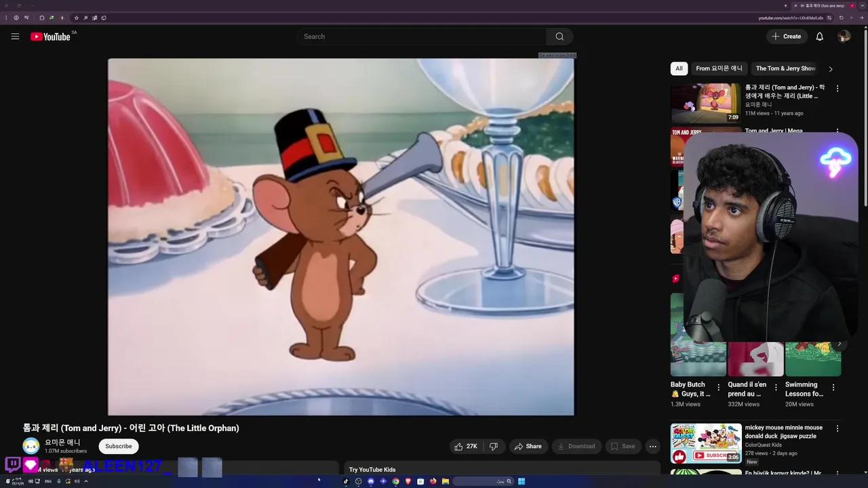
Task: Open options for first recommended video
Action: click(837, 88)
